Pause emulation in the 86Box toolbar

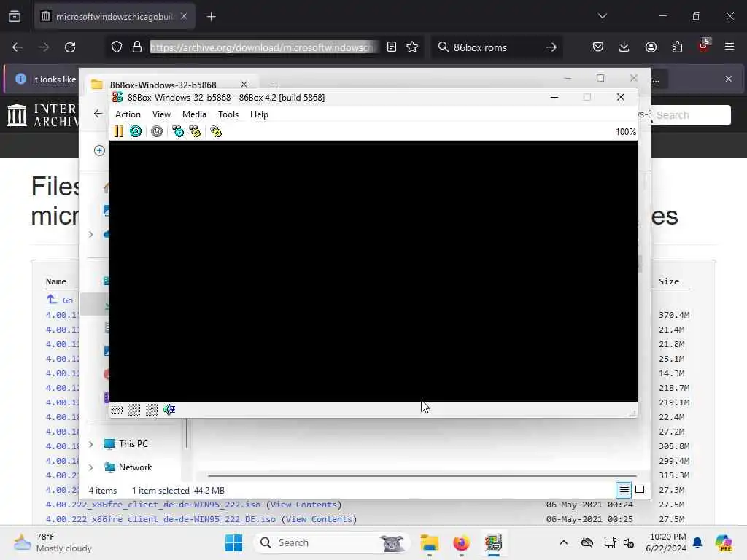pyautogui.click(x=119, y=131)
